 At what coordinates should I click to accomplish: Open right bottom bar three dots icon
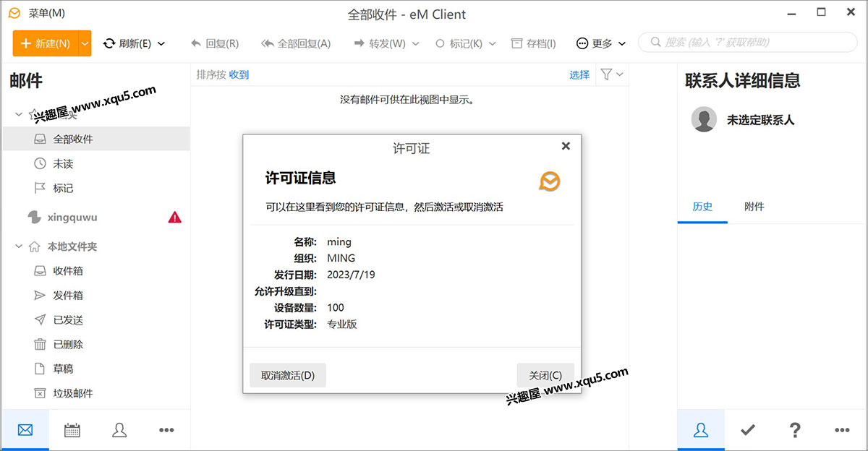[842, 430]
